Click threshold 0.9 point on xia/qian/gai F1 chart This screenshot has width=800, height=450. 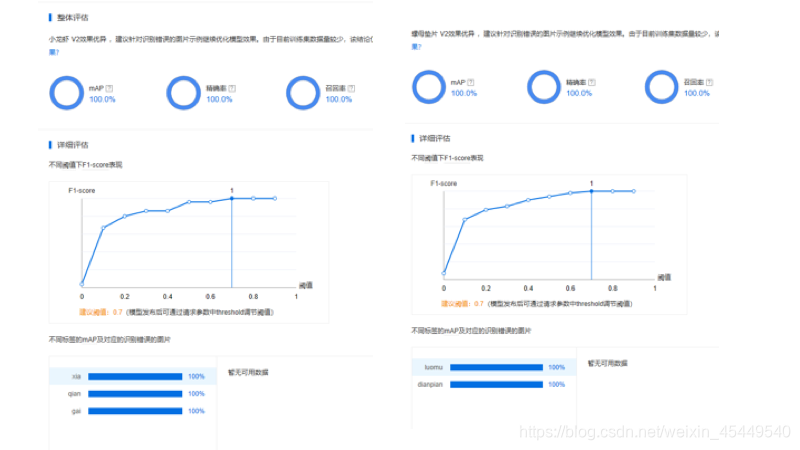(x=274, y=198)
